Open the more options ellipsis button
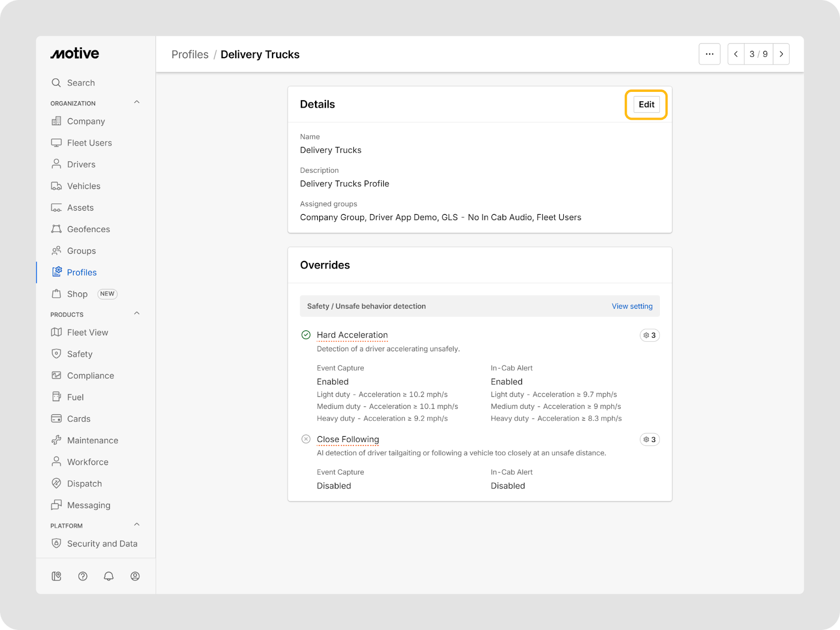This screenshot has height=630, width=840. [x=709, y=54]
